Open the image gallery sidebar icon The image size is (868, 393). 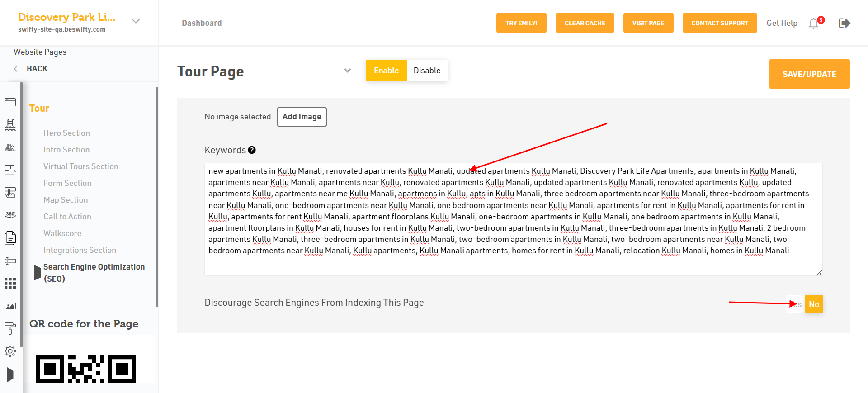10,306
